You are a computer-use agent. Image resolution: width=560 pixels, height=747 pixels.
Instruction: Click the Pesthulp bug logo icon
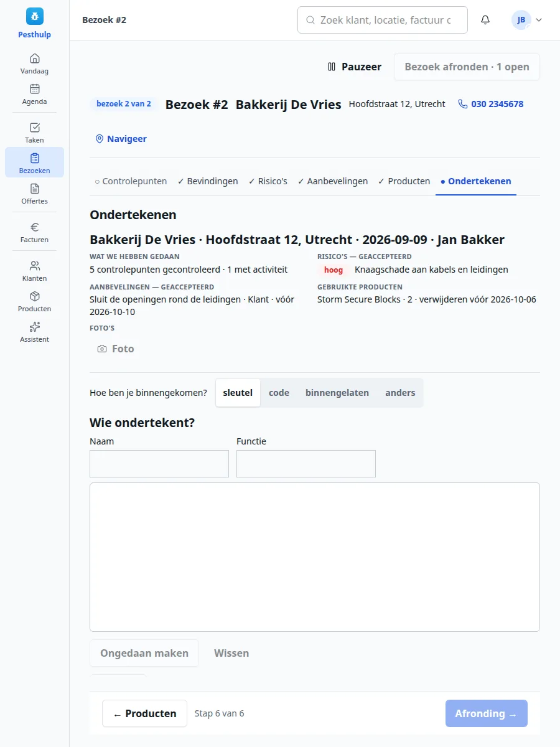click(34, 16)
